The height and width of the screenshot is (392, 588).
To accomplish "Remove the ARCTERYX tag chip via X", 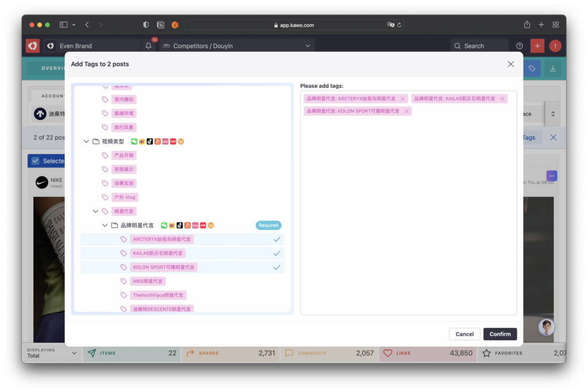I will [403, 99].
